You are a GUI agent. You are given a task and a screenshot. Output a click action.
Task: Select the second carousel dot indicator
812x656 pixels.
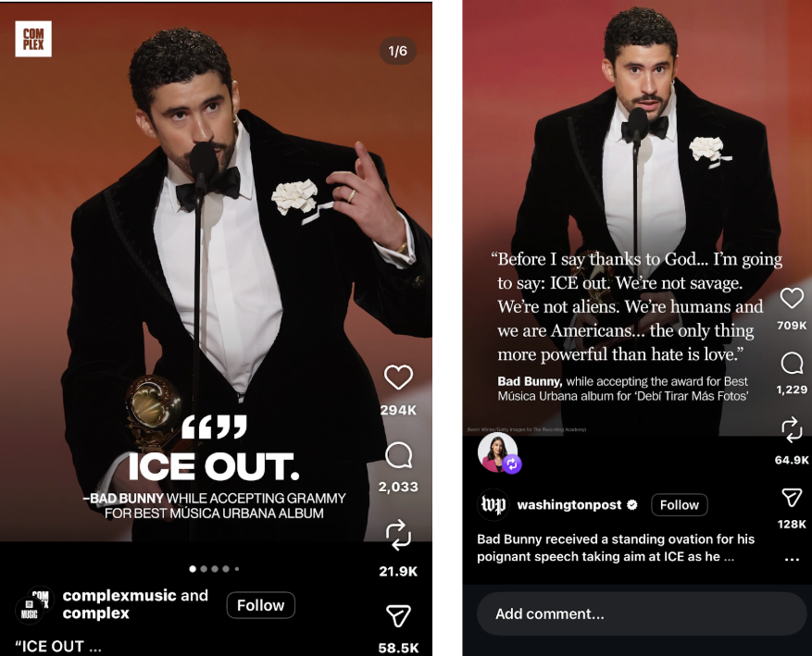pyautogui.click(x=204, y=569)
